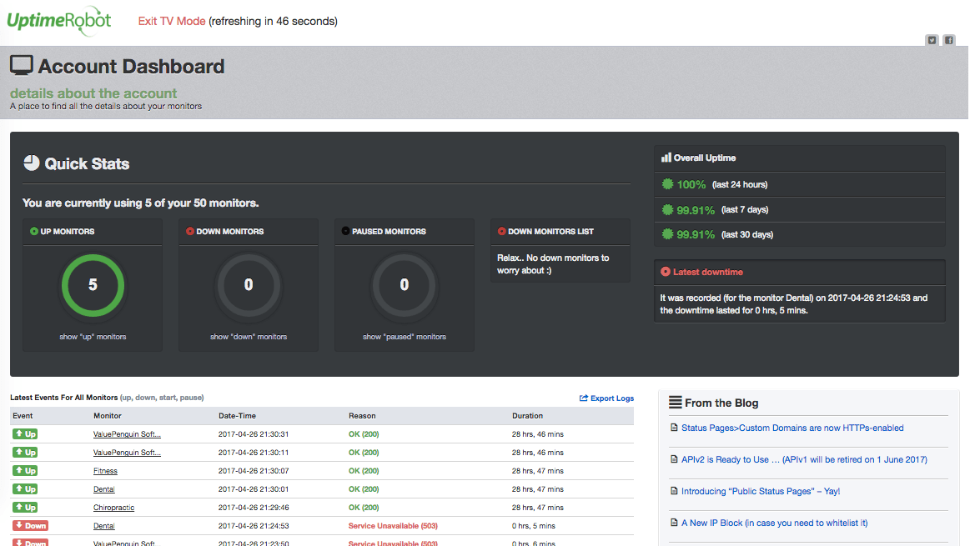Open ValuePenguin Soft... monitor from 21:30:31 event
980x546 pixels.
[x=127, y=434]
